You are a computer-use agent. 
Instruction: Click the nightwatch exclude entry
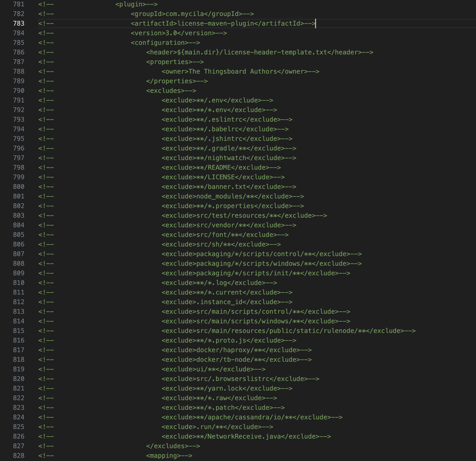pyautogui.click(x=228, y=158)
